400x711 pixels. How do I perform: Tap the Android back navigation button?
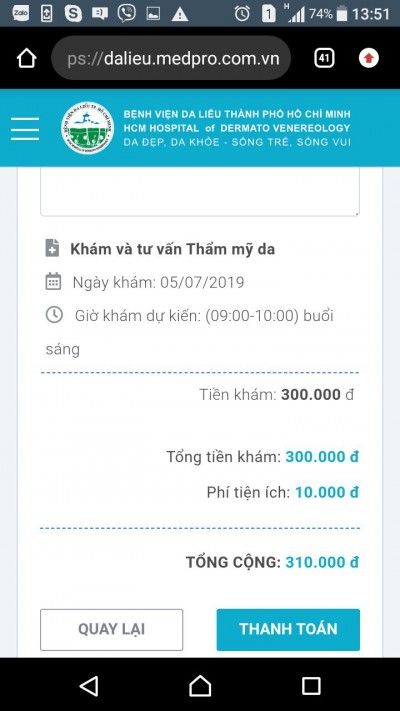89,686
